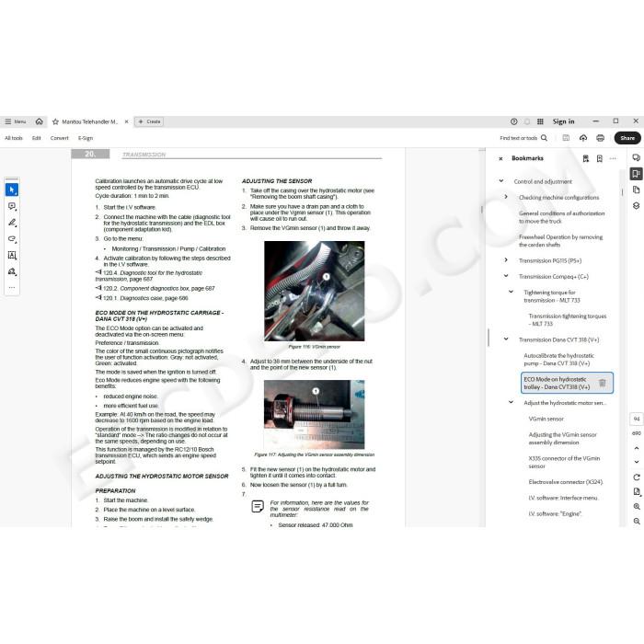Choose the Draw freehand tool
The height and width of the screenshot is (644, 644).
[x=12, y=239]
